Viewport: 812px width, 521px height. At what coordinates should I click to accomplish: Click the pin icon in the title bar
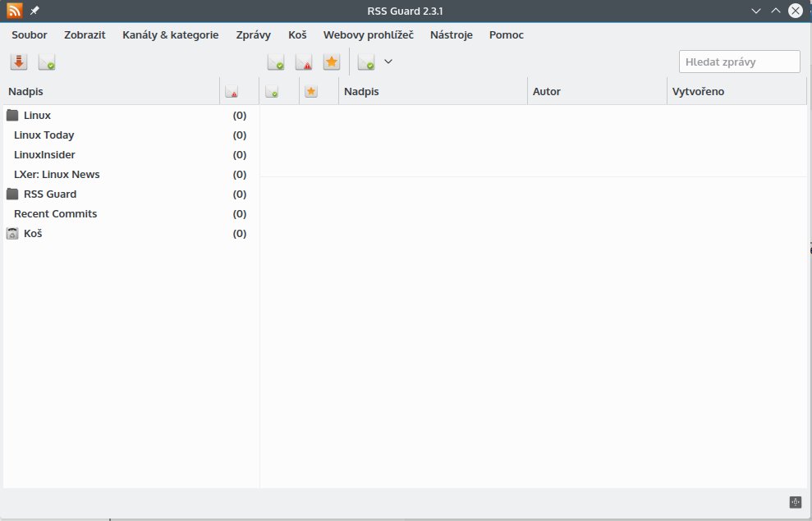point(34,11)
